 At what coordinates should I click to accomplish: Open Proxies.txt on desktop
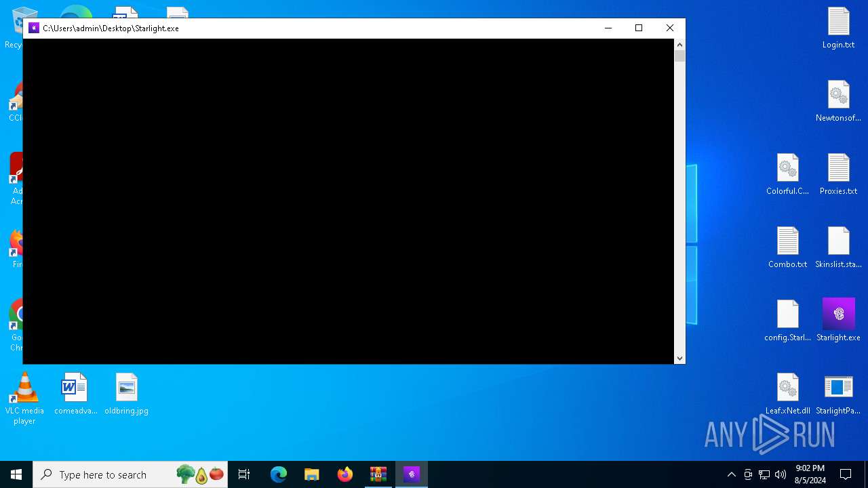click(838, 175)
